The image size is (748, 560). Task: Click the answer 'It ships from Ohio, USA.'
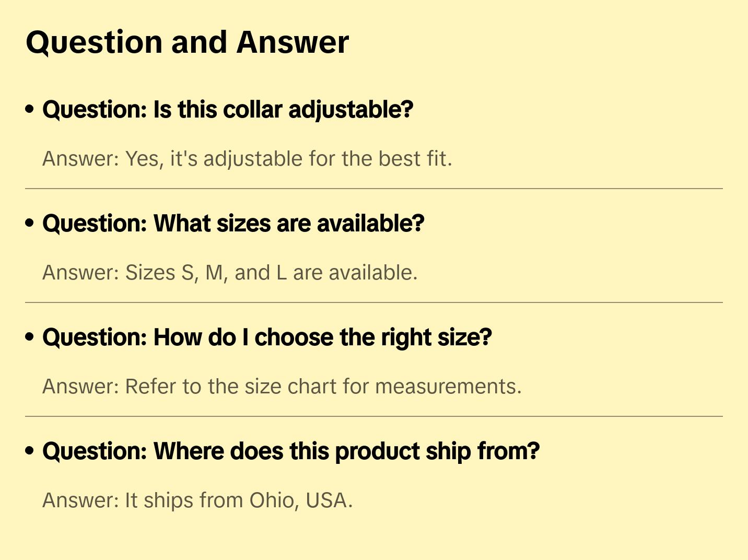click(197, 500)
